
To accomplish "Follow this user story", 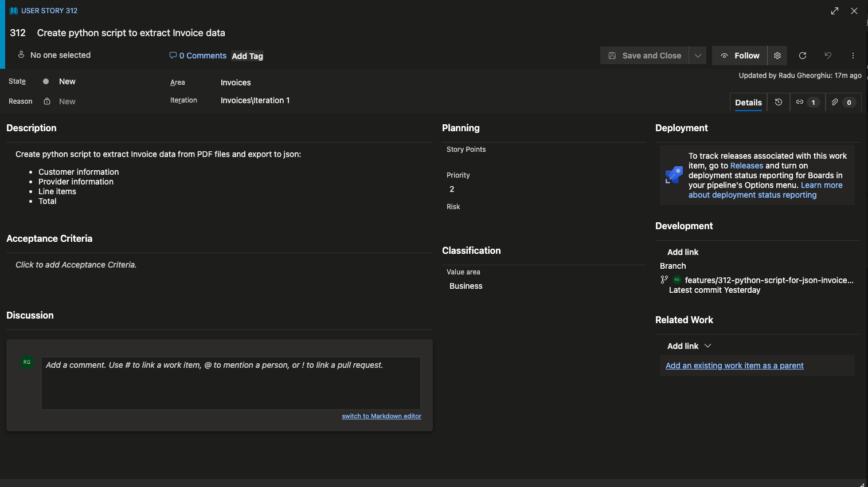I will [740, 56].
